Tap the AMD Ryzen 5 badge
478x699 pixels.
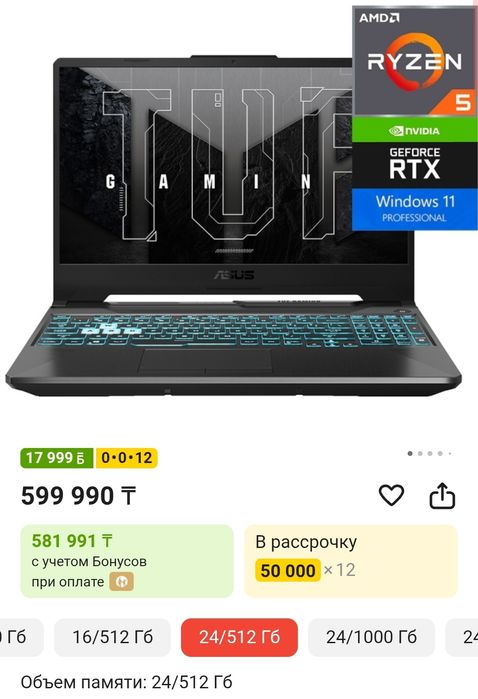tap(415, 61)
